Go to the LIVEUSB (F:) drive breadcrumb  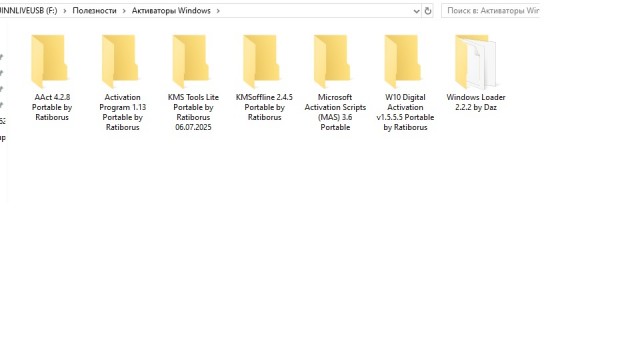pos(29,11)
